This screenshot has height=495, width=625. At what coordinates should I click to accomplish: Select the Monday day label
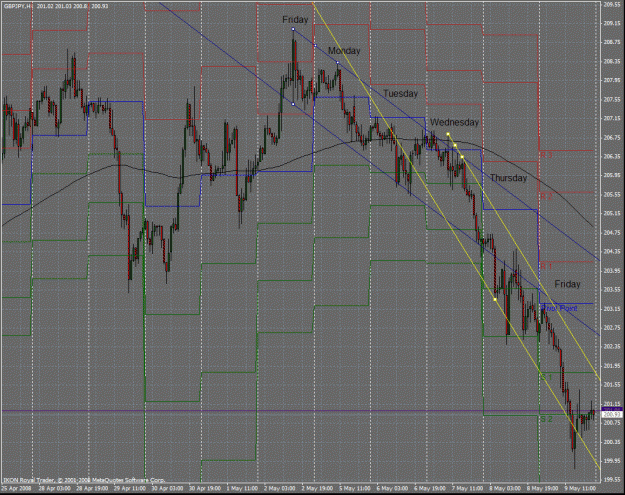[344, 51]
